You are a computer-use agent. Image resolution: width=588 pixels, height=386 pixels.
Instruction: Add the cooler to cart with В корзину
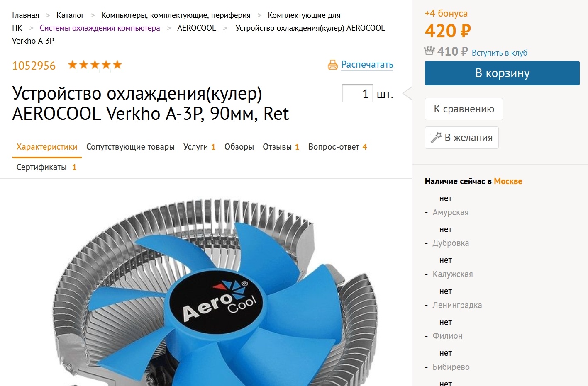tap(502, 73)
